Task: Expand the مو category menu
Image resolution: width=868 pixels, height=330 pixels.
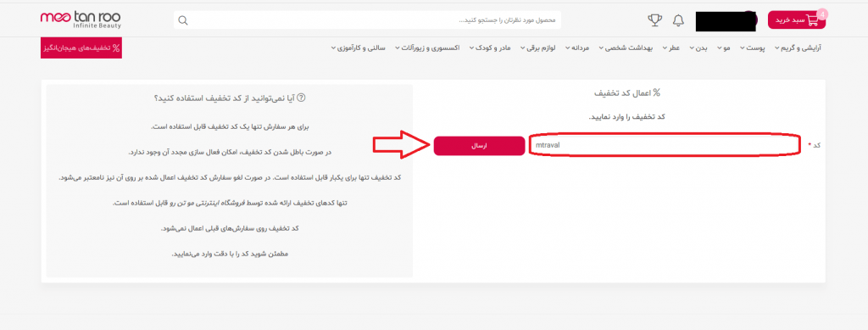Action: pos(725,48)
